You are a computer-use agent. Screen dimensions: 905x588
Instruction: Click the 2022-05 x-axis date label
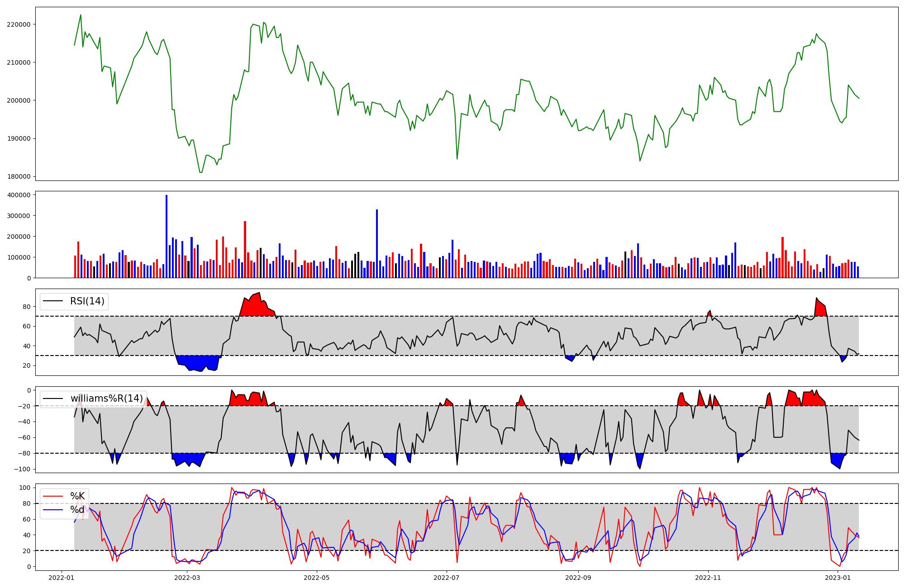(x=317, y=578)
